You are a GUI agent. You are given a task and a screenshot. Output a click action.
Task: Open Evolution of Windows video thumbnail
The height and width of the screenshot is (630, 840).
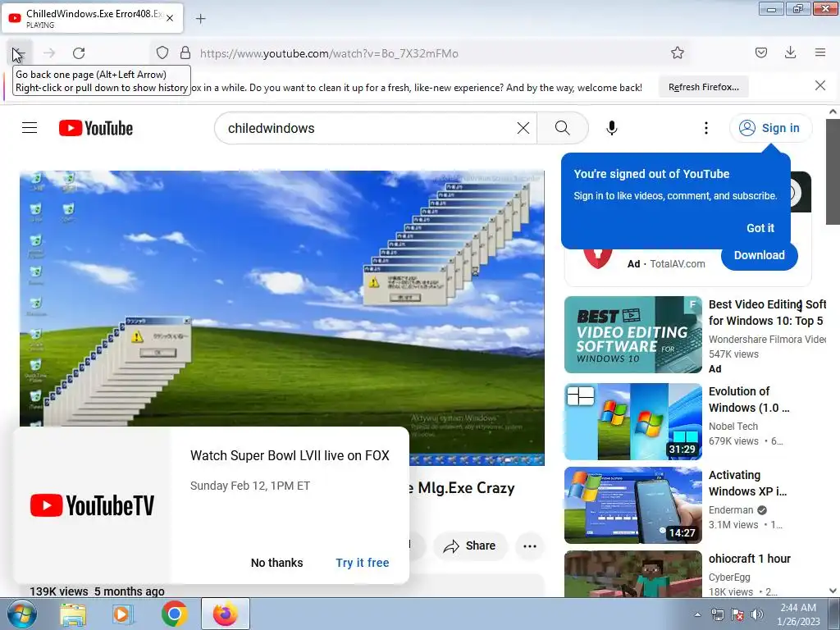pos(632,422)
